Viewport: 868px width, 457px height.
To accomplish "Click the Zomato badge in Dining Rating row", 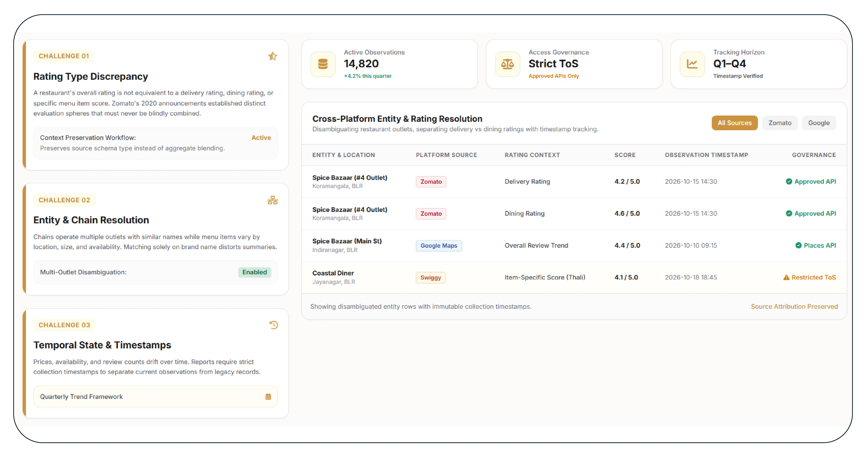I will click(x=431, y=213).
